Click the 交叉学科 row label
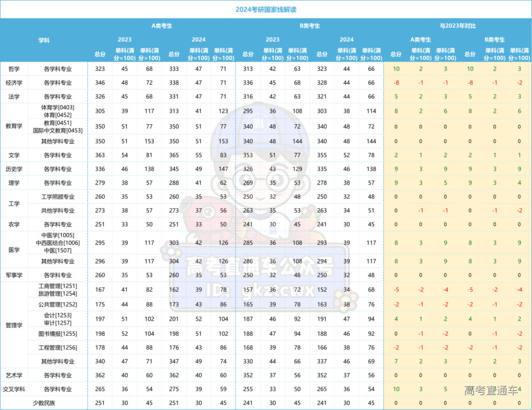 pyautogui.click(x=14, y=389)
